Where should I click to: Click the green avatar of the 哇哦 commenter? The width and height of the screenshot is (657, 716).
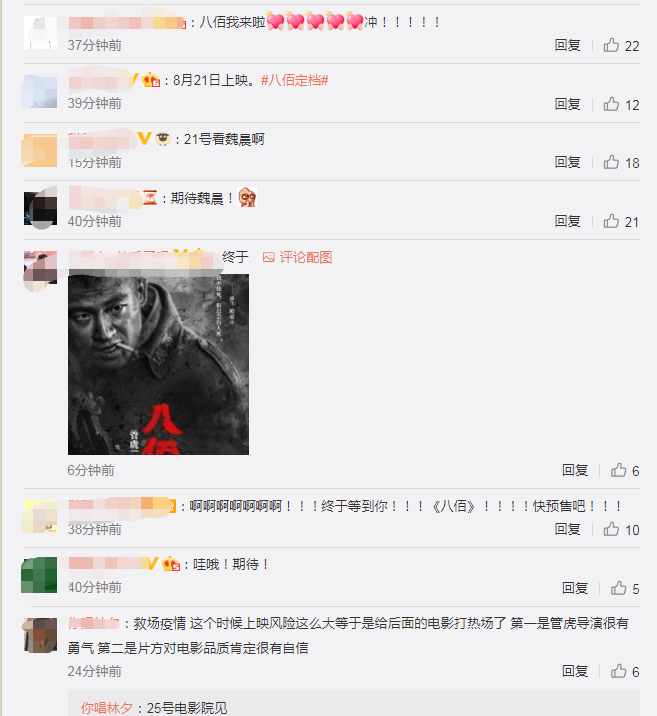pos(39,575)
